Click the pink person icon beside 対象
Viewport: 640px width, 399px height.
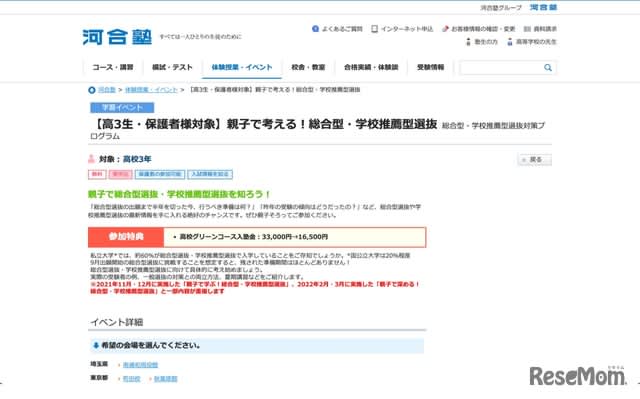pyautogui.click(x=91, y=159)
